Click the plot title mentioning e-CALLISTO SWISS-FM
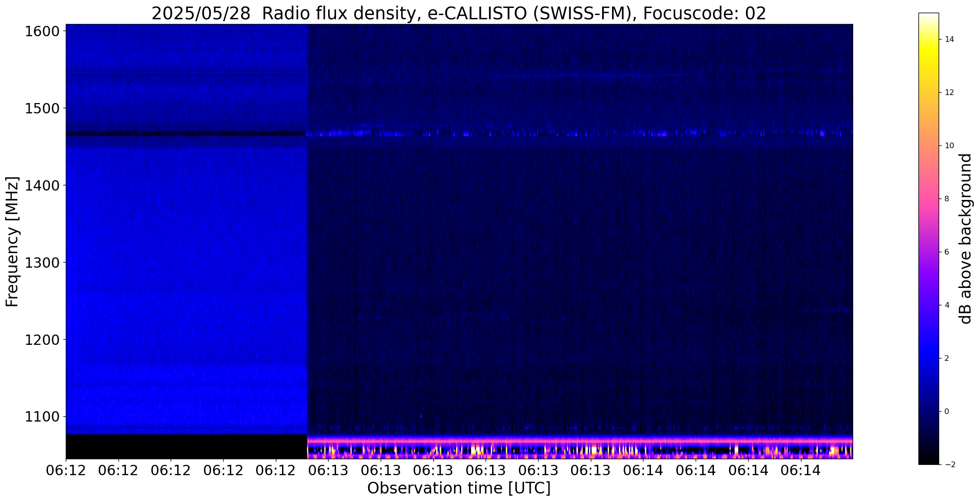The image size is (980, 502). [x=459, y=13]
